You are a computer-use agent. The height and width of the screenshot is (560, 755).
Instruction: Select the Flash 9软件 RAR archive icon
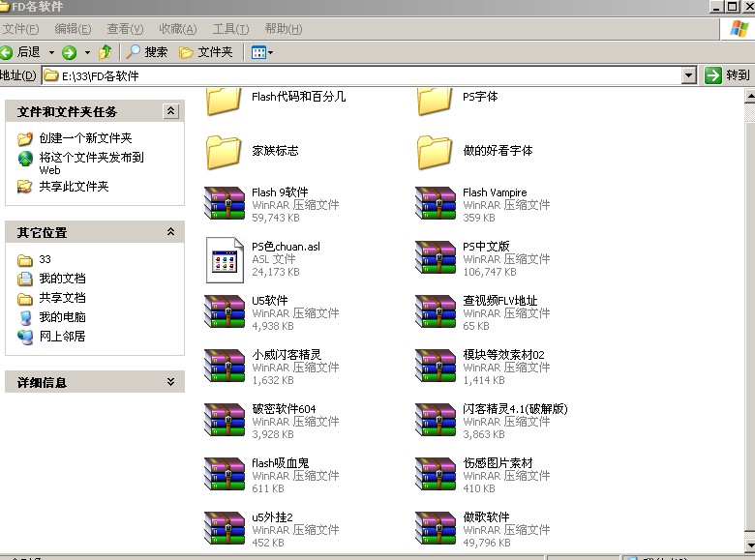225,204
